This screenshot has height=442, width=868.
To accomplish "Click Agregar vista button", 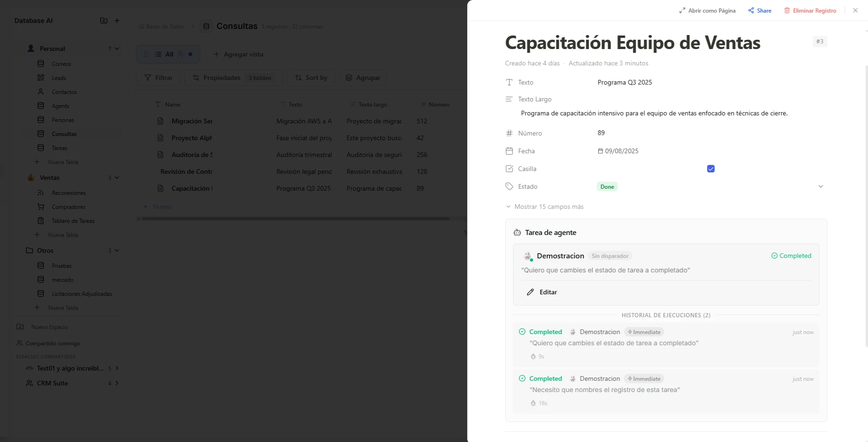I will (239, 54).
